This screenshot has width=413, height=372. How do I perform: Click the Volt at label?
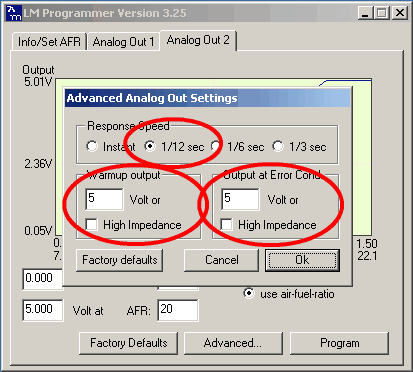(x=88, y=311)
